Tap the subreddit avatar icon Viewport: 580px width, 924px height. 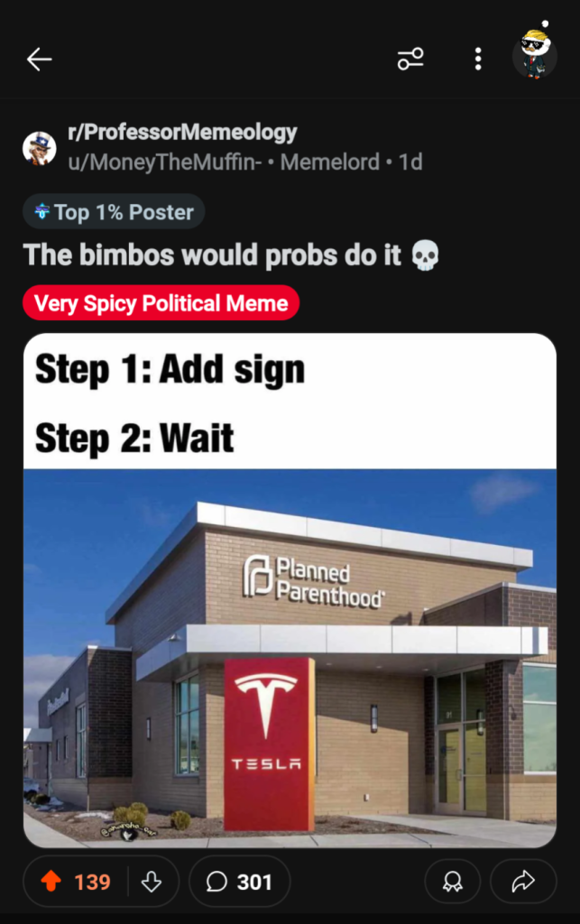click(x=39, y=148)
